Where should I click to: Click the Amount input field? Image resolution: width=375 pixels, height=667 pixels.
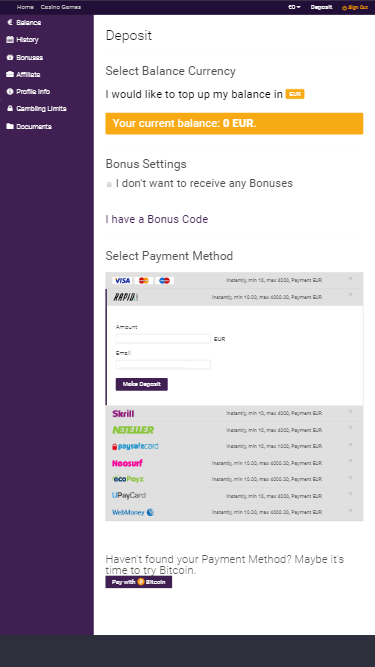point(163,339)
